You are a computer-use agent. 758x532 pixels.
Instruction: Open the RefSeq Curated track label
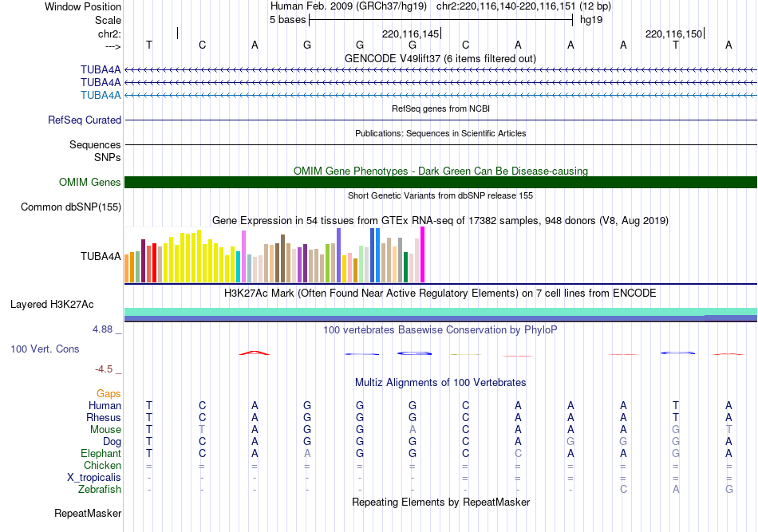click(x=85, y=120)
